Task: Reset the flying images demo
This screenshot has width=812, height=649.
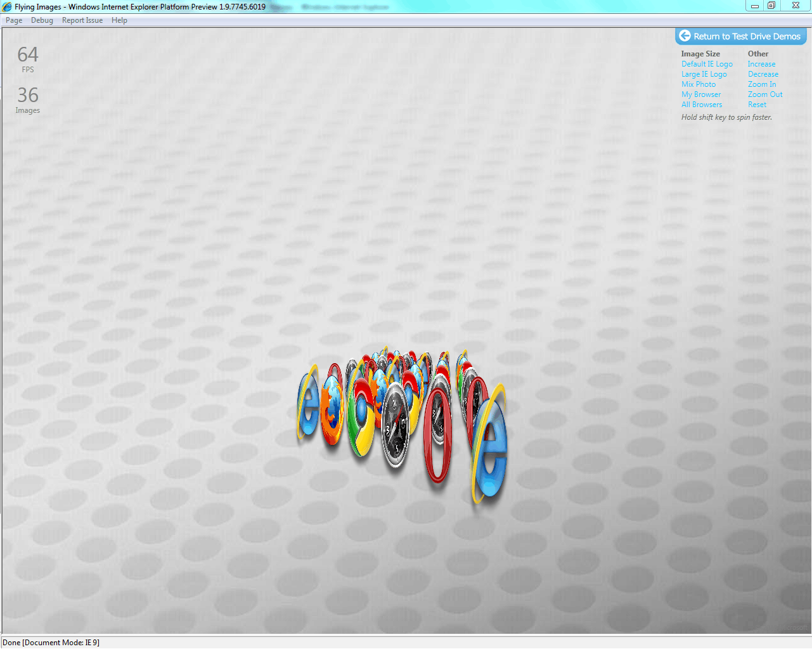Action: pyautogui.click(x=757, y=105)
